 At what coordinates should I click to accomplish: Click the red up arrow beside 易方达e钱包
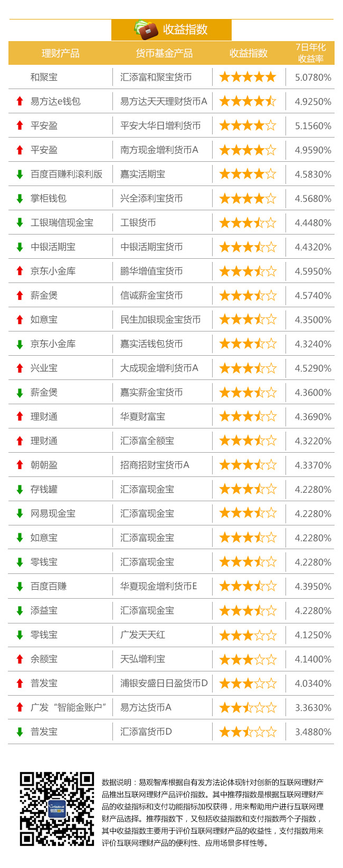(x=20, y=101)
